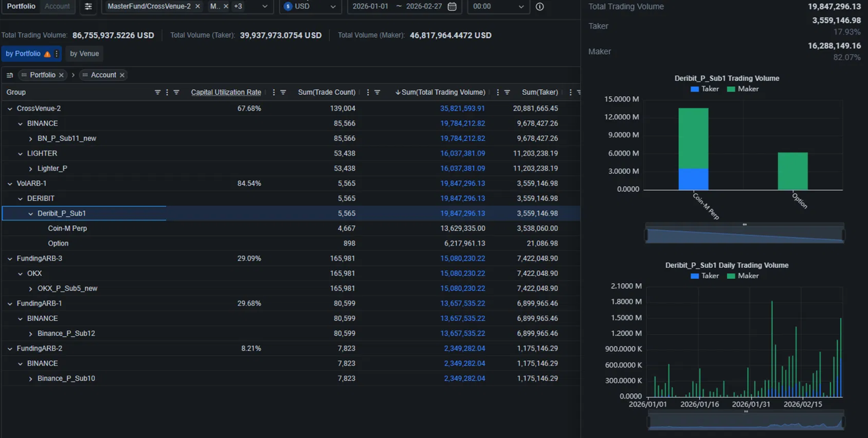Open the by Portfolio tab's three-dot menu
Screen dimensions: 868x438
coord(57,54)
